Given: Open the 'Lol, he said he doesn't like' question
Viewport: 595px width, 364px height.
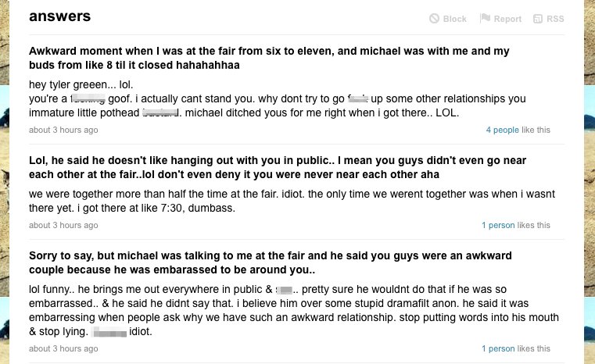Looking at the screenshot, I should pyautogui.click(x=278, y=168).
